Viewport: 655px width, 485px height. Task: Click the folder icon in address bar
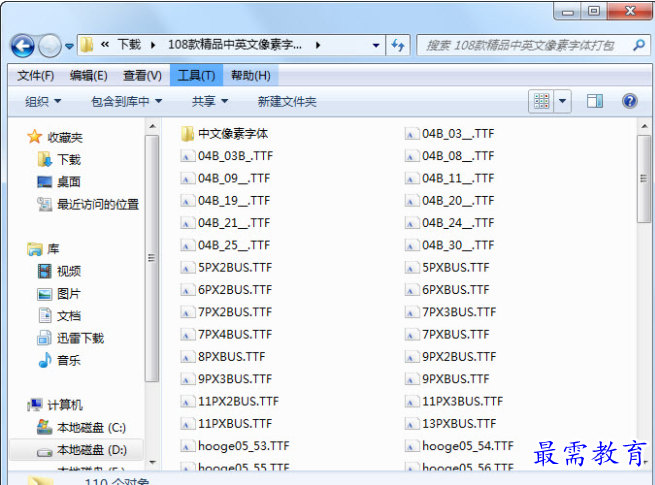(86, 45)
